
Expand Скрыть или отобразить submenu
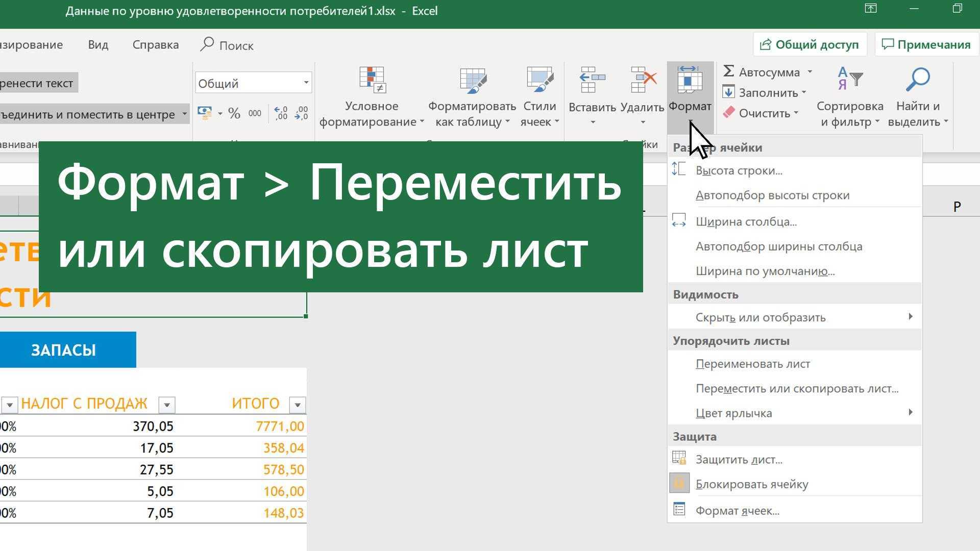[911, 317]
